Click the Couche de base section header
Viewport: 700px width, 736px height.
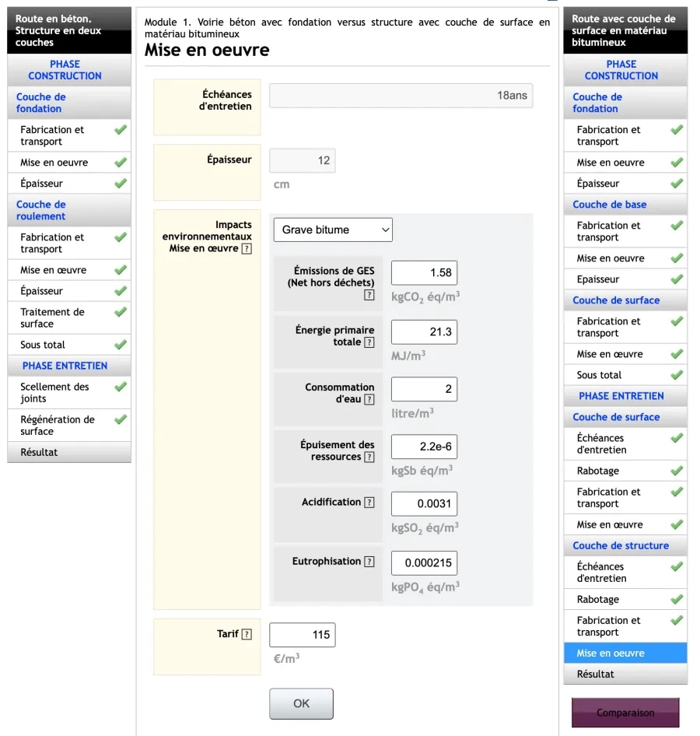click(x=625, y=205)
